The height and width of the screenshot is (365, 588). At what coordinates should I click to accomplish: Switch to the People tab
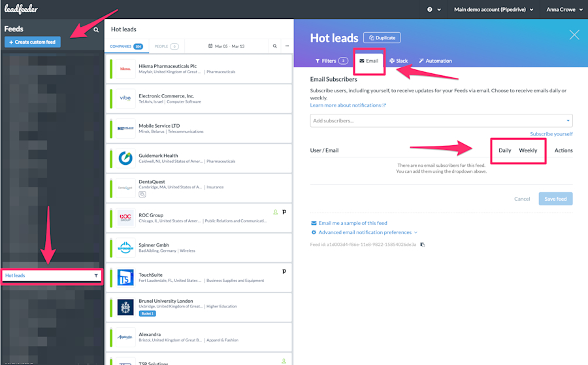click(x=167, y=46)
